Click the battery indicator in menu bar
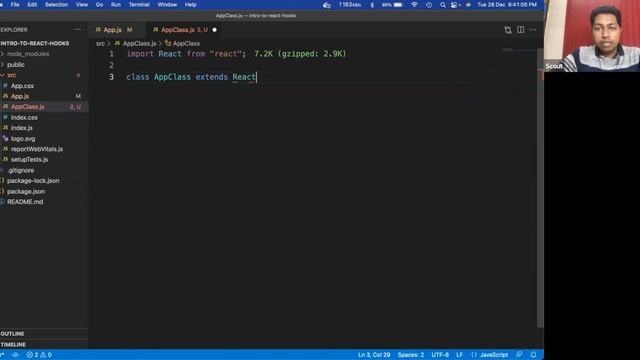 (392, 5)
